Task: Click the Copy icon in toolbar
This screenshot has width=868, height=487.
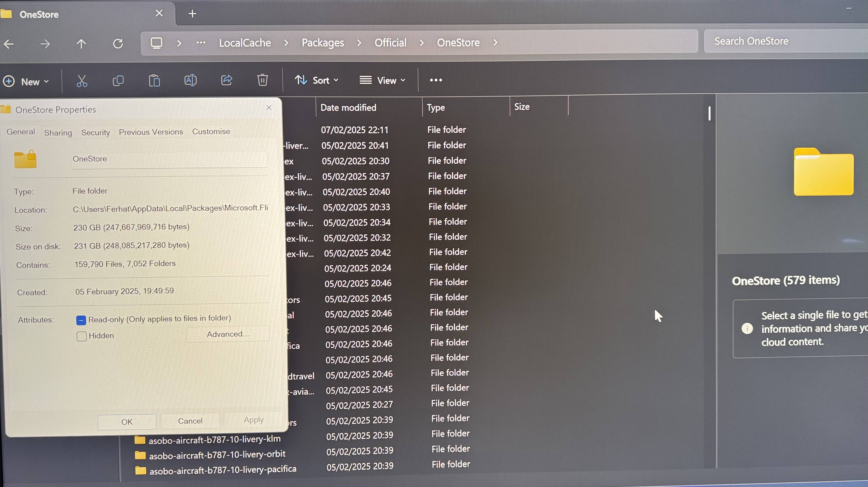Action: (x=118, y=81)
